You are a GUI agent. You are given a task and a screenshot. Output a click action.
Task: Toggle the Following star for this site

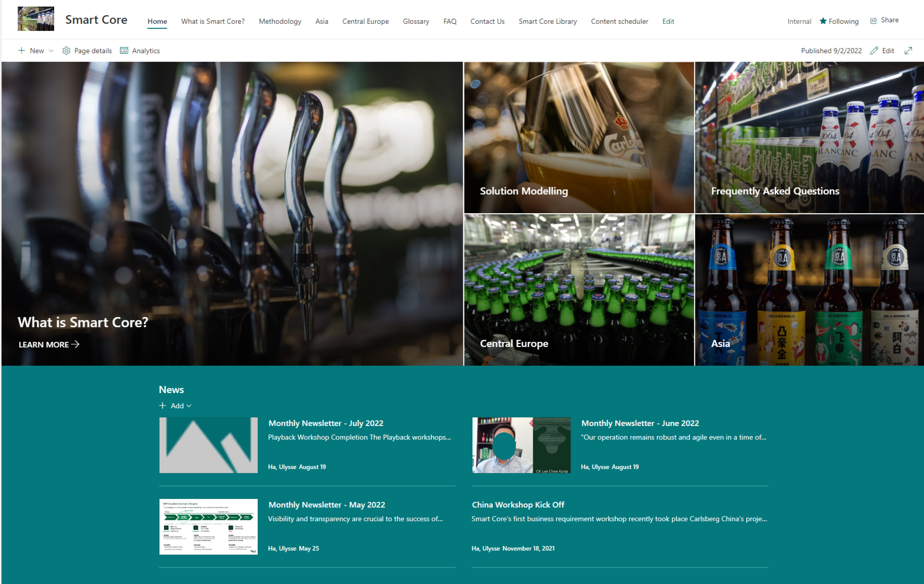tap(823, 21)
